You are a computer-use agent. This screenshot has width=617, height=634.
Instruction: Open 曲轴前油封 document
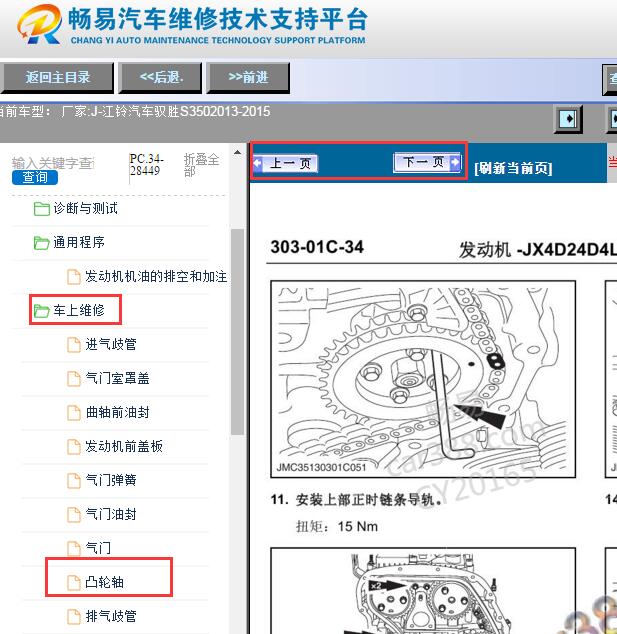coord(117,412)
